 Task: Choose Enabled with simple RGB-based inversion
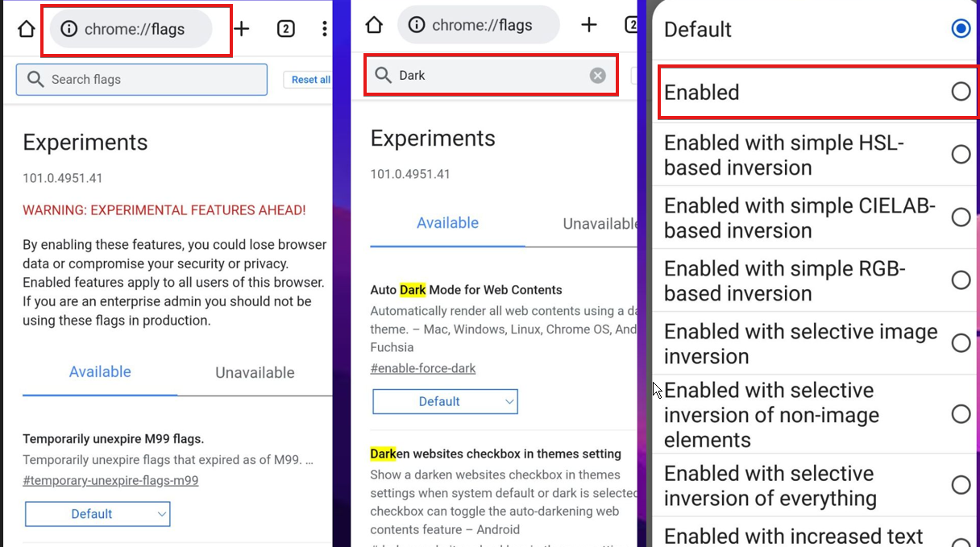[961, 280]
